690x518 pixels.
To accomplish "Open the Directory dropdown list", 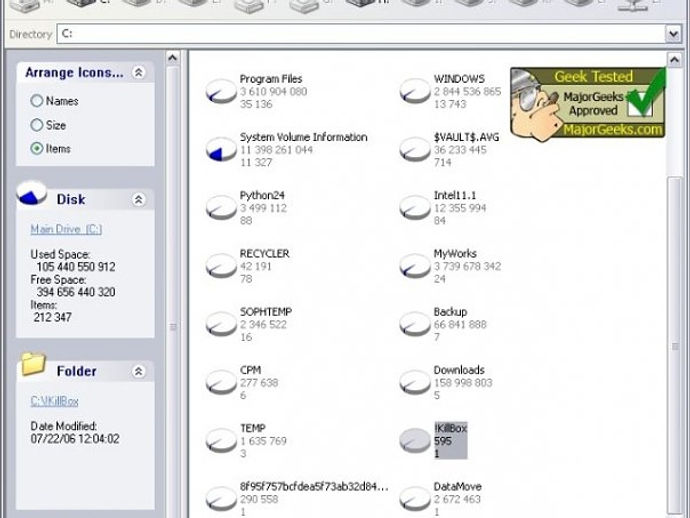I will tap(674, 34).
